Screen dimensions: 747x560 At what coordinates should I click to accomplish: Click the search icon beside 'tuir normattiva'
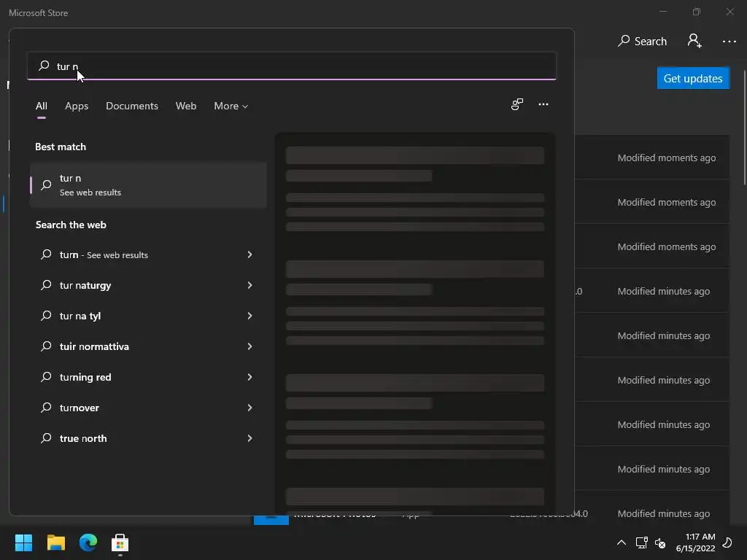(x=46, y=346)
